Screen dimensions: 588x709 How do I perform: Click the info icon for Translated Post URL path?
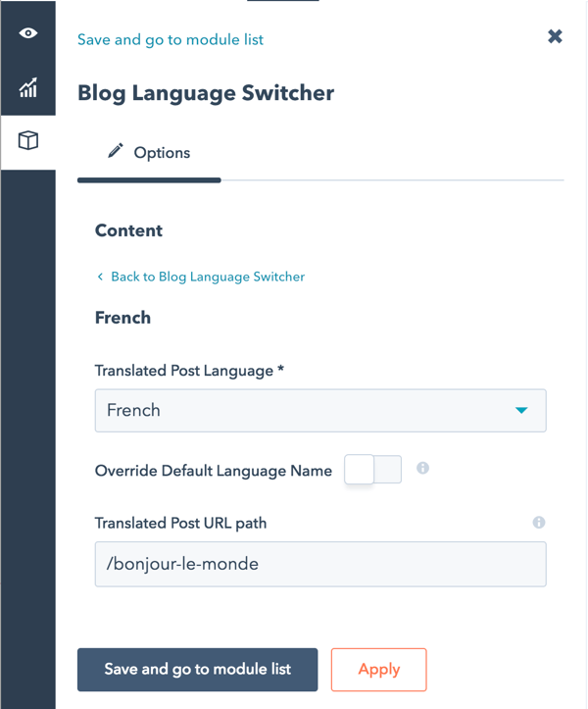538,523
